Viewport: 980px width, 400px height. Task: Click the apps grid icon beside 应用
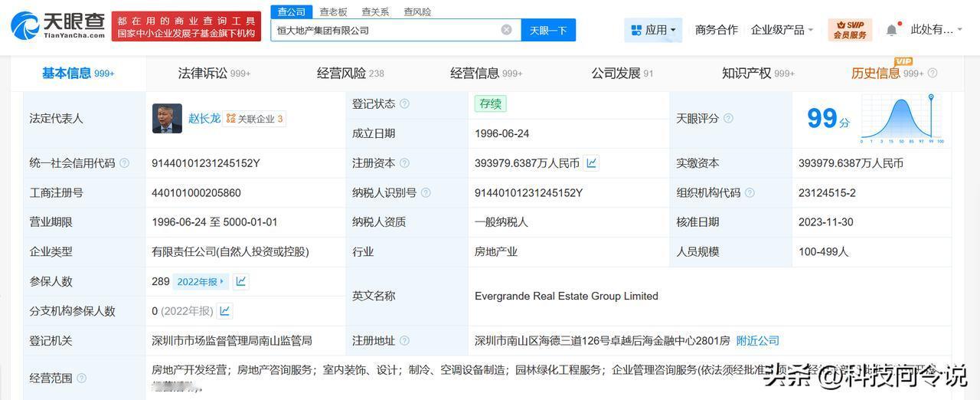635,30
